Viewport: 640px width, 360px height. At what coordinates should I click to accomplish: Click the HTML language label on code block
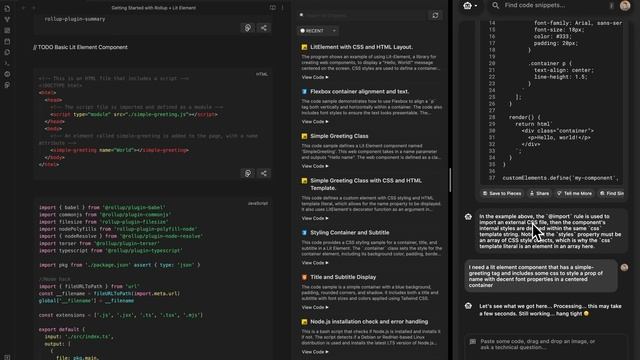[x=262, y=74]
